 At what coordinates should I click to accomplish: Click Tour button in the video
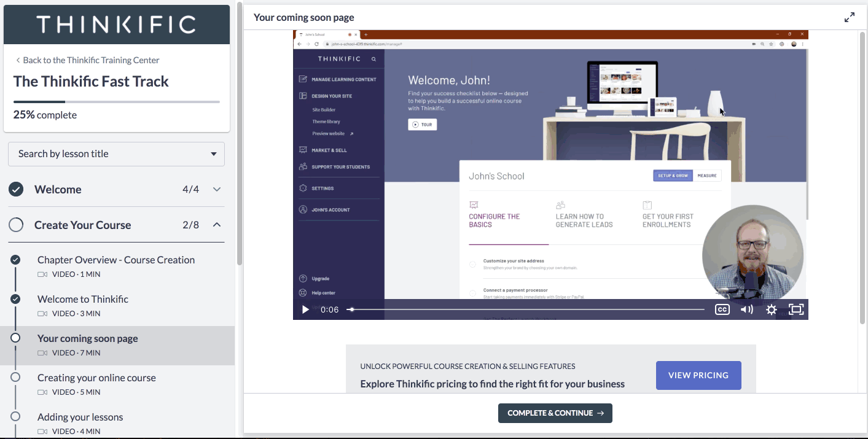pyautogui.click(x=422, y=125)
